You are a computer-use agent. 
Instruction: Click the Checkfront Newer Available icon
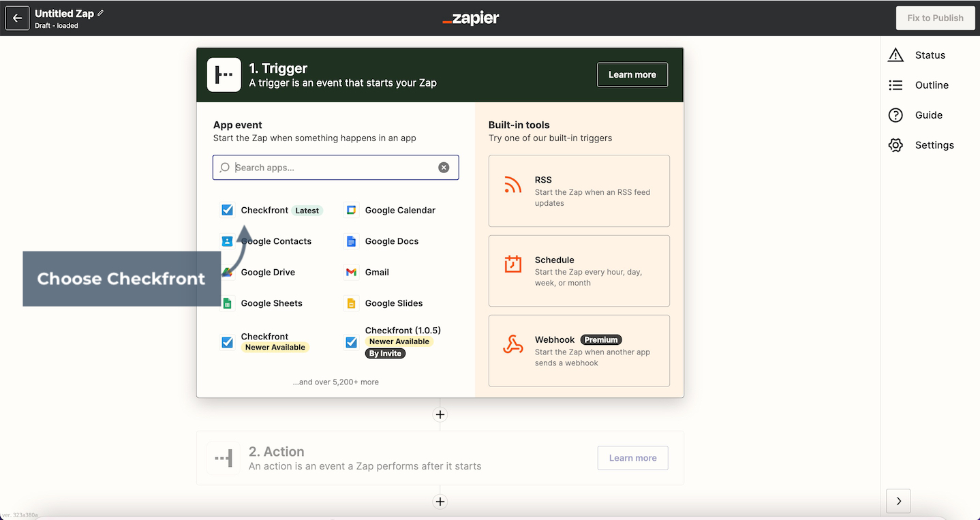[228, 342]
